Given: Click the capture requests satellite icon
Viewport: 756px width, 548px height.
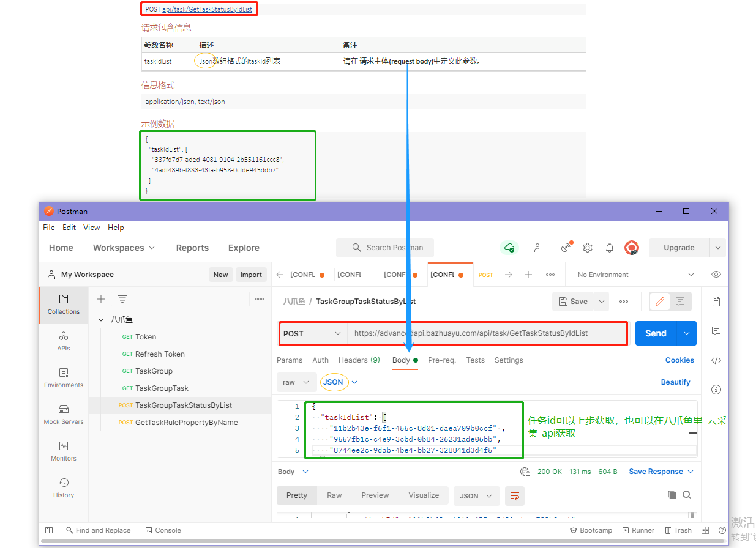Looking at the screenshot, I should tap(566, 247).
